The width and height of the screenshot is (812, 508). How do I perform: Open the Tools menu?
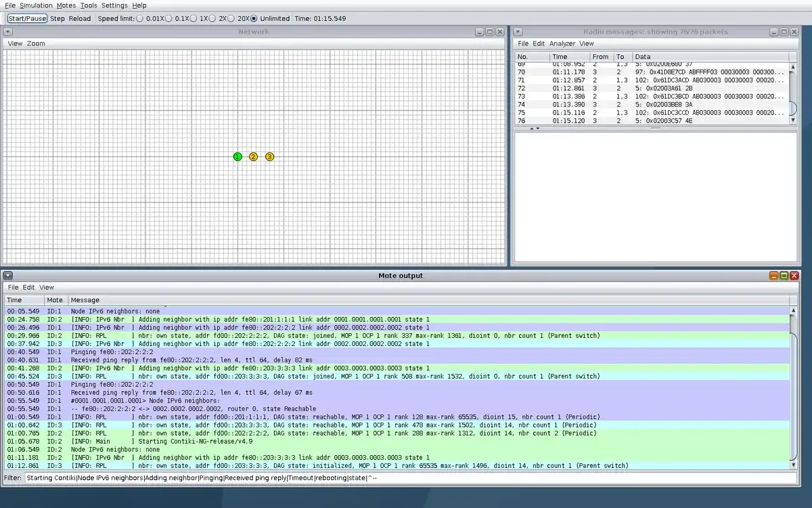coord(89,5)
